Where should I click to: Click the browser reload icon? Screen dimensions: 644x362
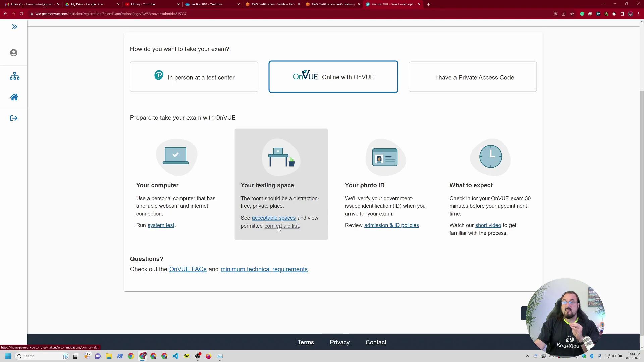(x=21, y=14)
